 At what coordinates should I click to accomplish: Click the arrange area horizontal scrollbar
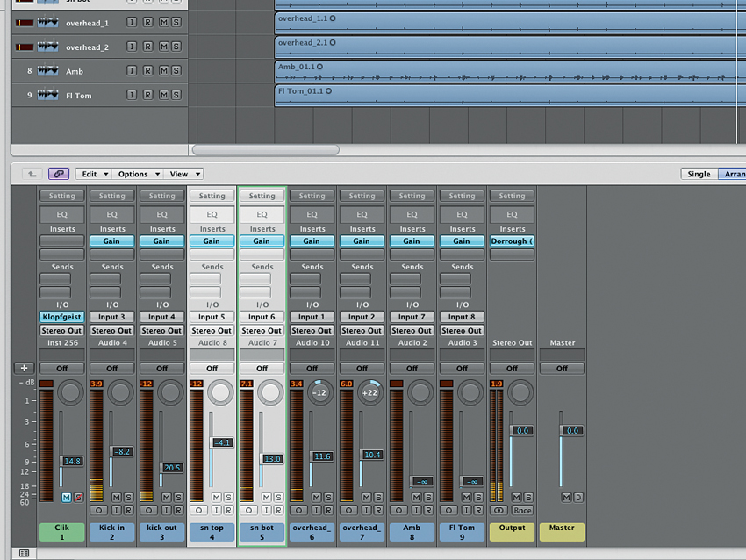(x=265, y=150)
